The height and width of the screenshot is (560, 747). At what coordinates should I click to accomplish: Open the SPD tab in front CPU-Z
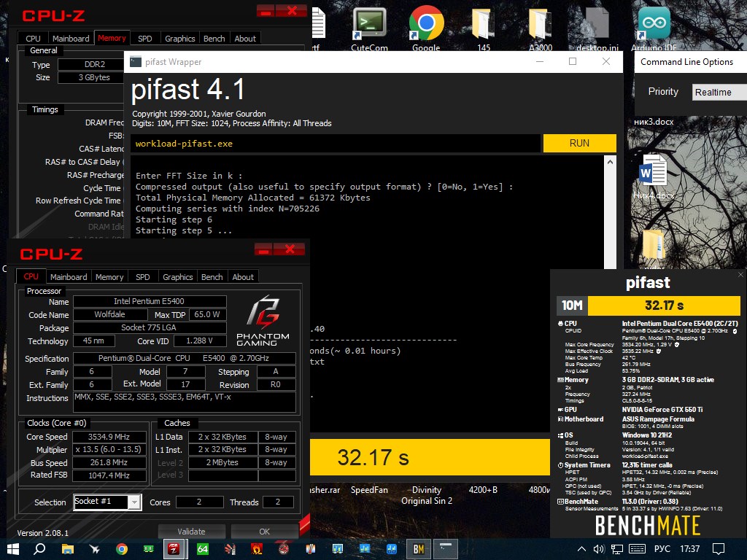142,276
